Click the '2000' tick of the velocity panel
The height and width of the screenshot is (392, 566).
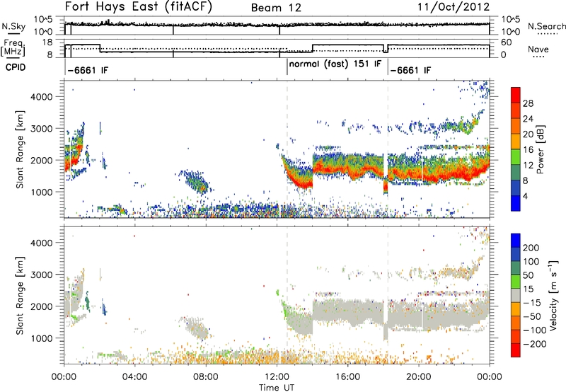[41, 306]
